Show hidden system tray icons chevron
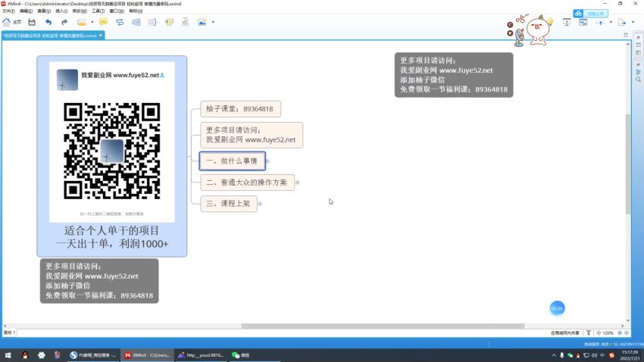The height and width of the screenshot is (362, 644). coord(554,355)
